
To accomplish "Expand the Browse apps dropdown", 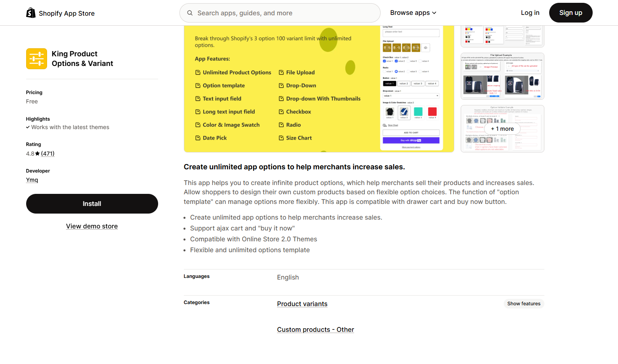I will pos(413,13).
